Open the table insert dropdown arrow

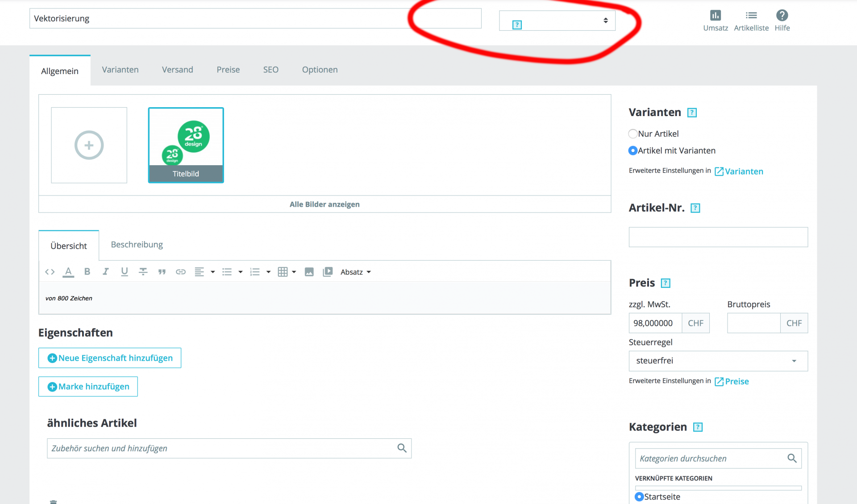point(294,272)
